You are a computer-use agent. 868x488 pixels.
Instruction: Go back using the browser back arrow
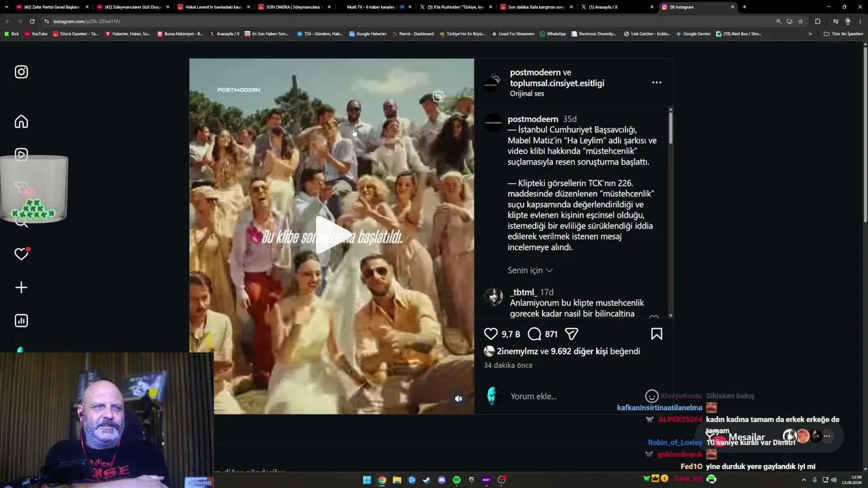point(7,21)
